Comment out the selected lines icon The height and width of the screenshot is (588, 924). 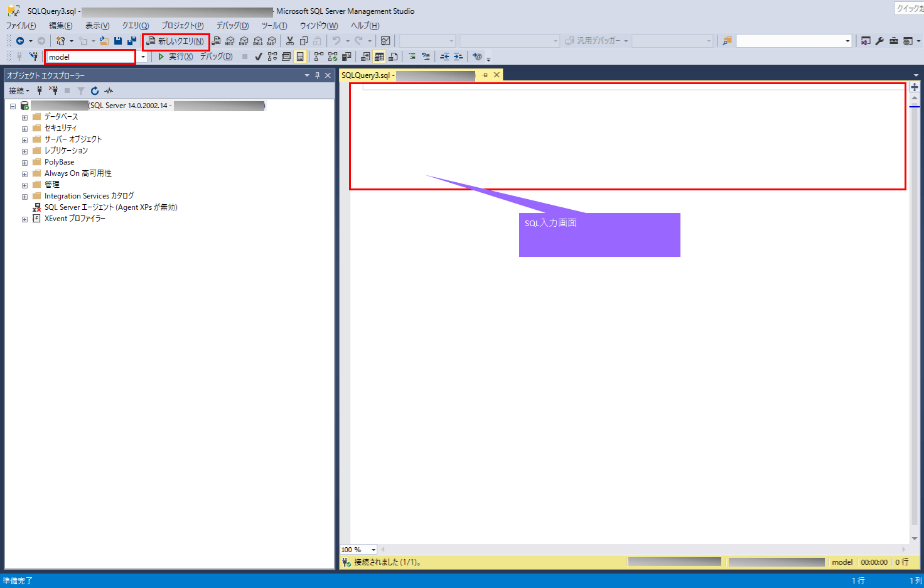click(x=412, y=57)
